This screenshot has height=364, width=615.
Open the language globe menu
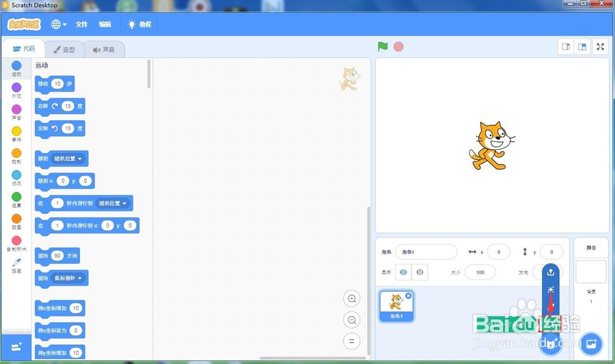coord(58,25)
